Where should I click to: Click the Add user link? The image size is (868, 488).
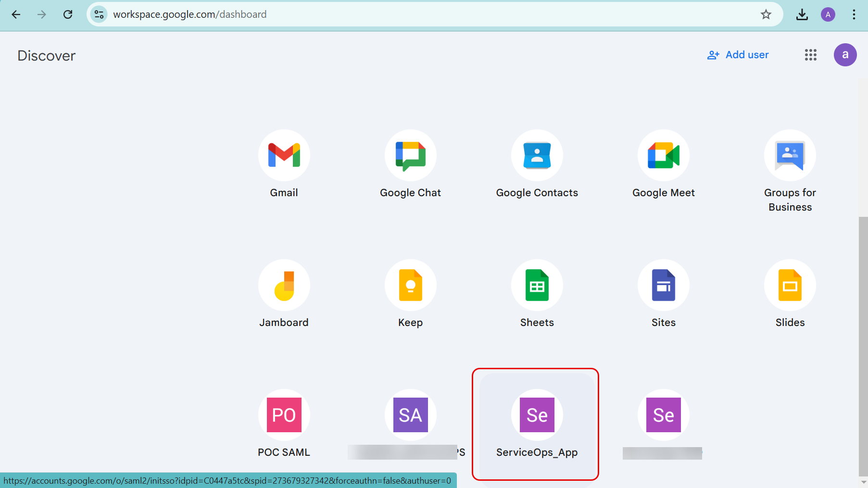coord(738,55)
